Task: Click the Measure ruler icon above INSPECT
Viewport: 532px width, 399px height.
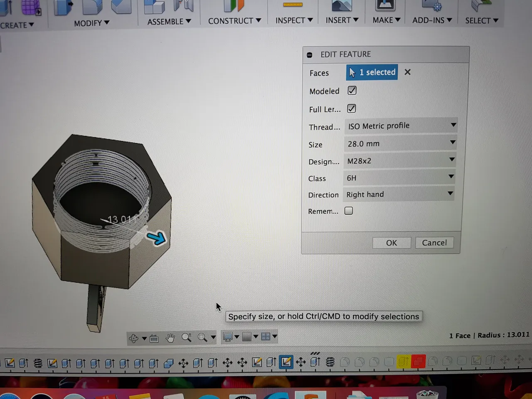Action: click(x=293, y=5)
